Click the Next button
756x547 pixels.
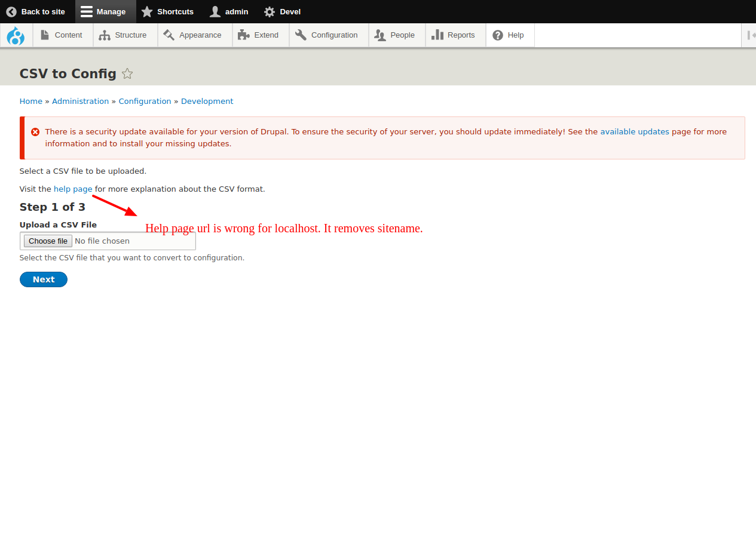[44, 279]
